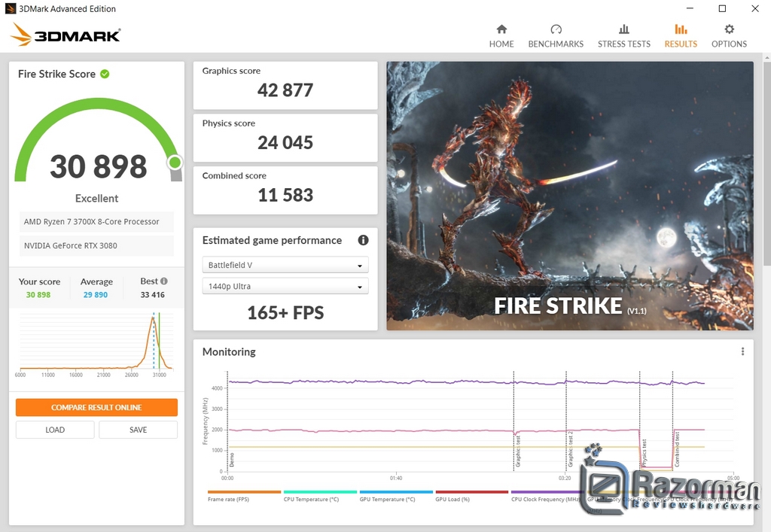Open the Home tab
This screenshot has width=771, height=532.
(x=501, y=36)
